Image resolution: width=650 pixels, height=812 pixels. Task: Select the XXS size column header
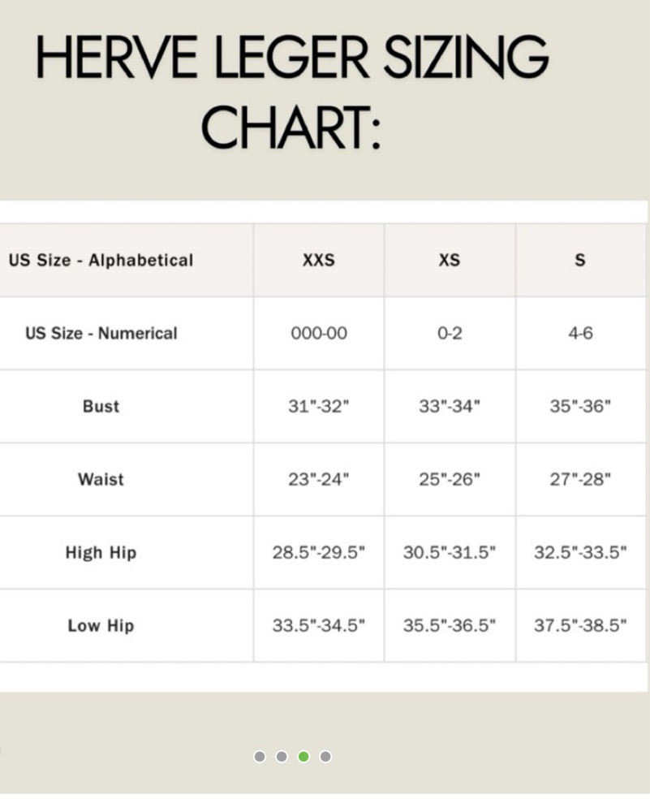(x=319, y=261)
